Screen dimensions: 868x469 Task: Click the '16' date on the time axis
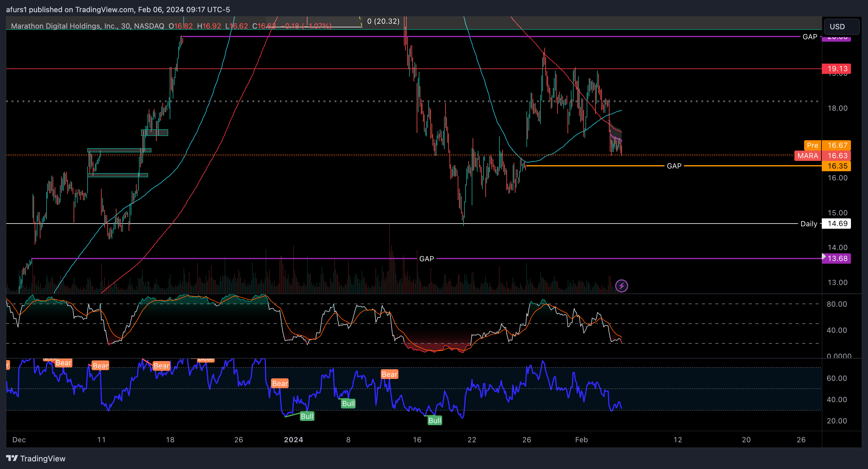[x=417, y=440]
